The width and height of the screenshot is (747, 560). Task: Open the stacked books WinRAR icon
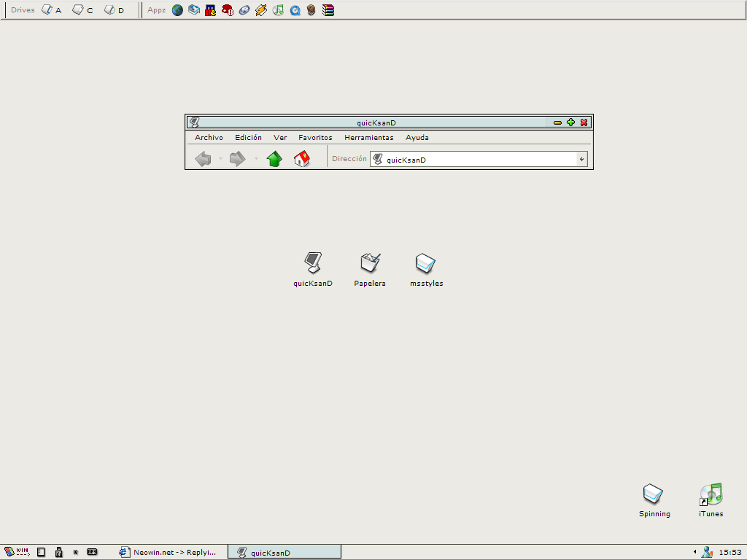tap(328, 10)
